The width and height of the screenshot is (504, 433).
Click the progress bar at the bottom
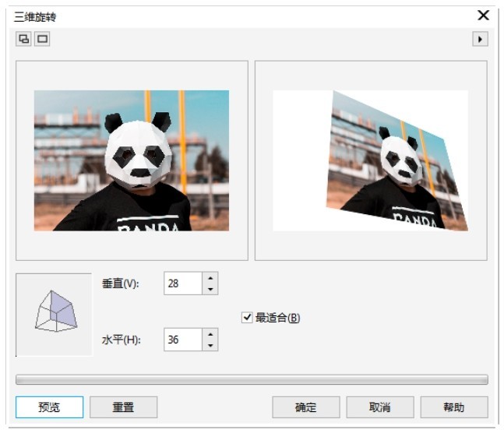pos(252,379)
